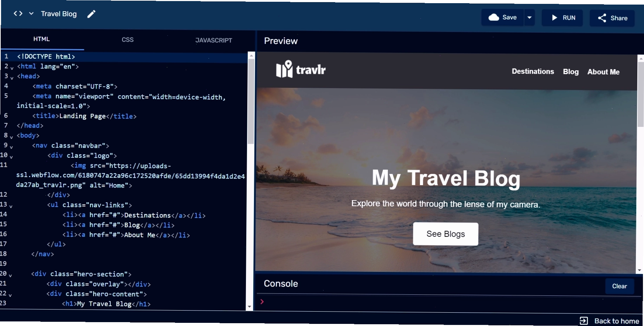The height and width of the screenshot is (326, 644).
Task: Switch to the CSS tab
Action: coord(128,40)
